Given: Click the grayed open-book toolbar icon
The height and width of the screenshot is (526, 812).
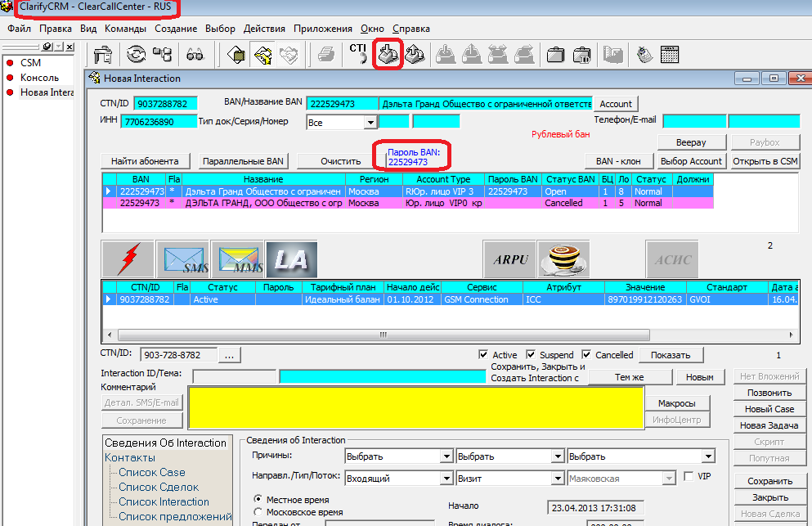Looking at the screenshot, I should click(612, 55).
